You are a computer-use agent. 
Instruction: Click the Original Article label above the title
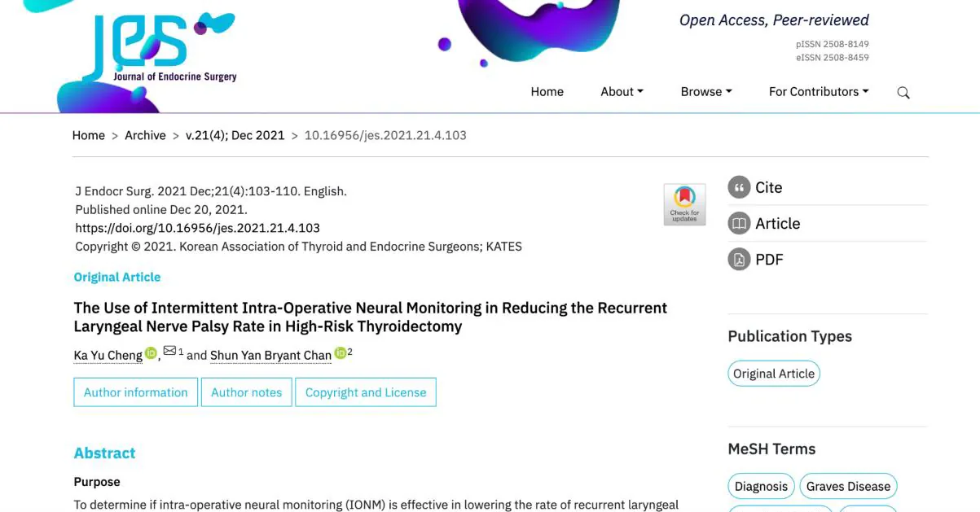[117, 277]
